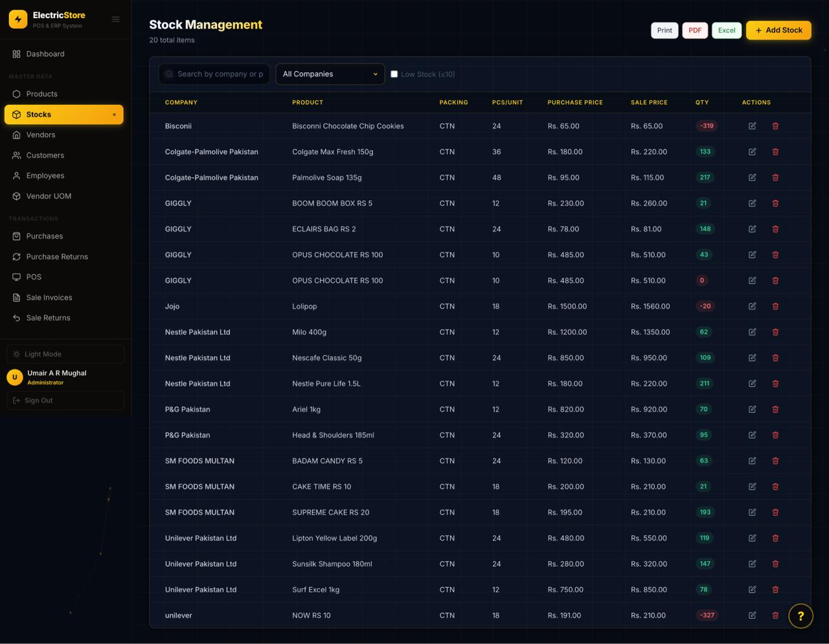Open the Vendors section
This screenshot has width=829, height=644.
pos(64,135)
